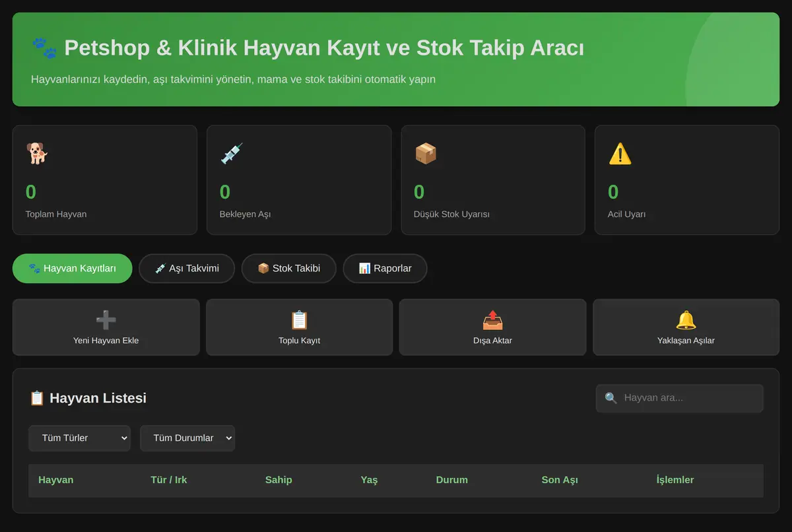
Task: Open the Hayvan Kayıtları tab
Action: (73, 269)
